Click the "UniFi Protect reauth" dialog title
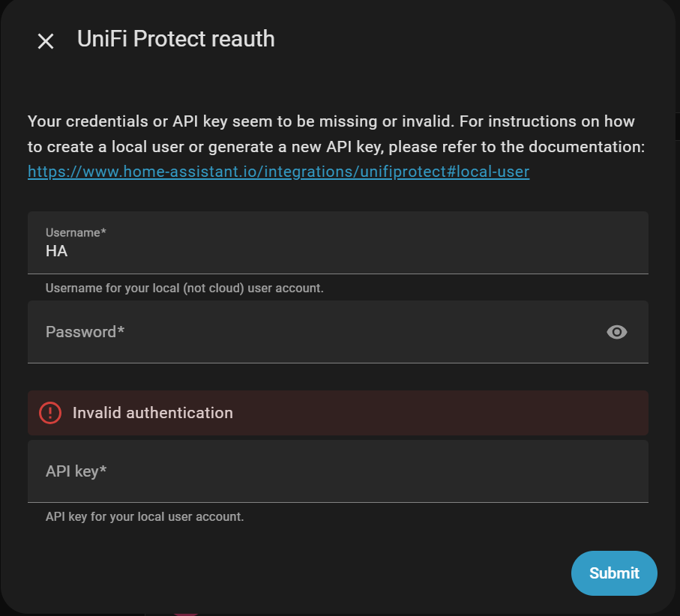Image resolution: width=680 pixels, height=616 pixels. (175, 39)
